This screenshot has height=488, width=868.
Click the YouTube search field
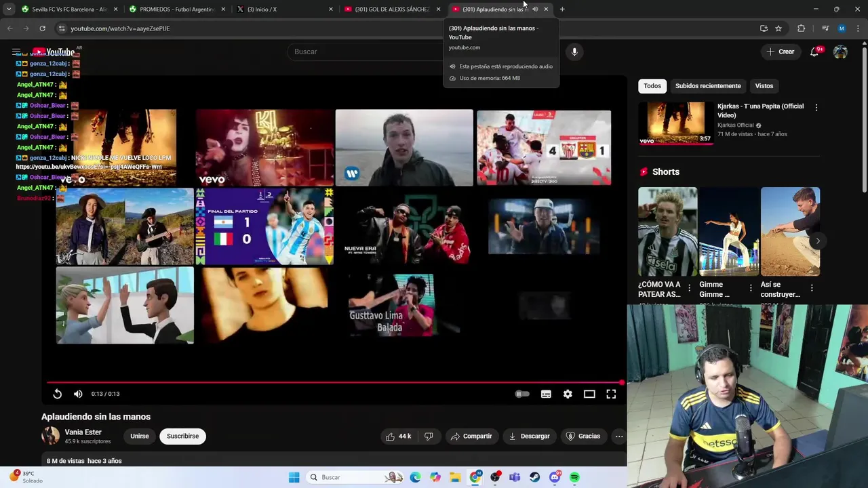click(366, 52)
